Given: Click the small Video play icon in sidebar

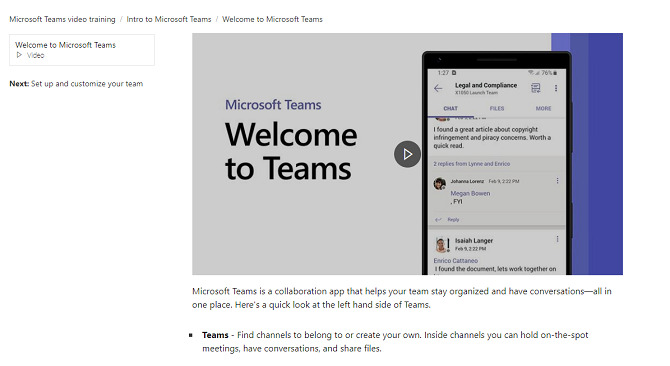Looking at the screenshot, I should click(x=19, y=55).
